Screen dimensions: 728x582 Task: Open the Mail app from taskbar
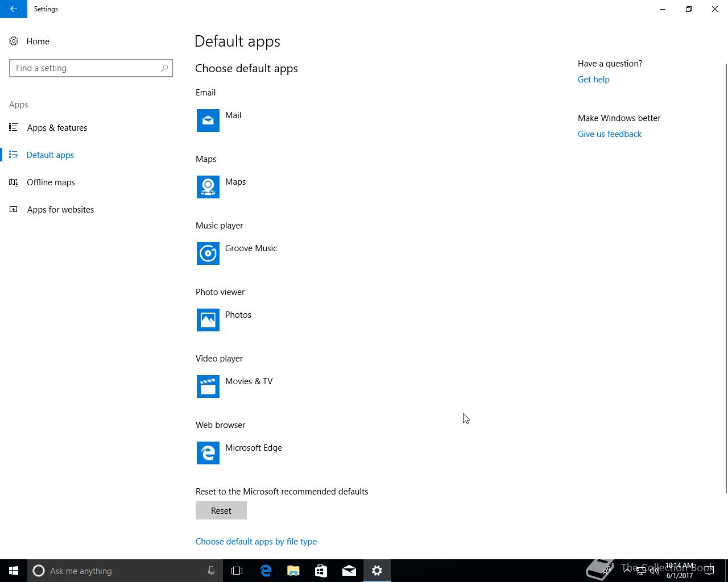click(x=349, y=571)
